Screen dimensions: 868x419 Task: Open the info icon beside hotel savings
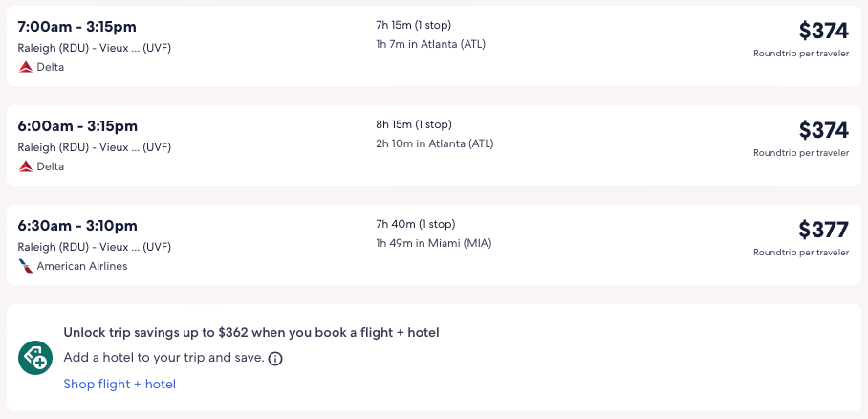[x=275, y=359]
